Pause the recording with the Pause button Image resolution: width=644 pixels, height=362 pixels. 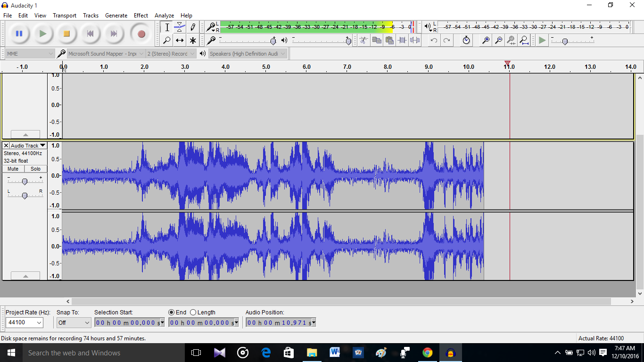click(x=19, y=33)
